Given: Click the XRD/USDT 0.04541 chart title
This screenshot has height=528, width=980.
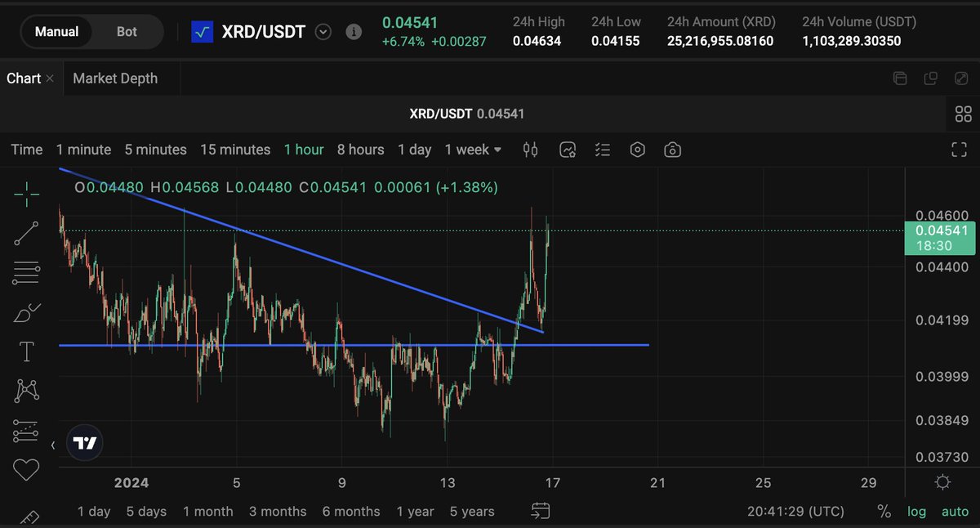Looking at the screenshot, I should click(x=467, y=114).
